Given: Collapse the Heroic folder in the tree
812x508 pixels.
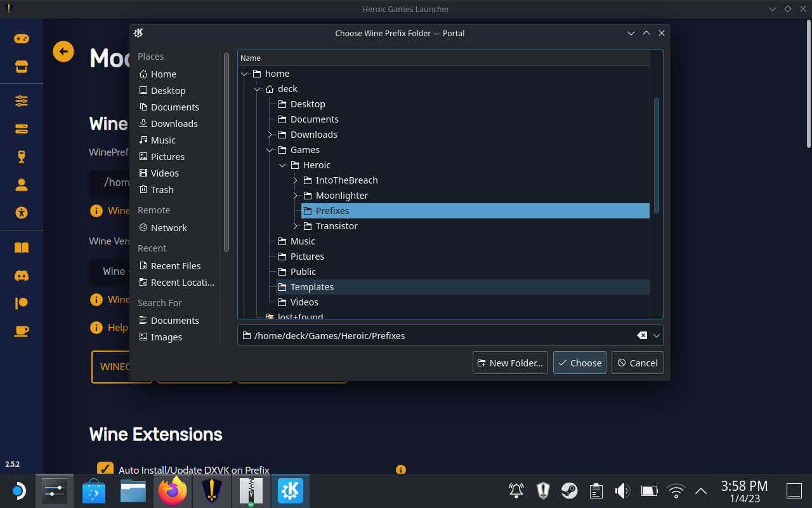Looking at the screenshot, I should coord(283,164).
